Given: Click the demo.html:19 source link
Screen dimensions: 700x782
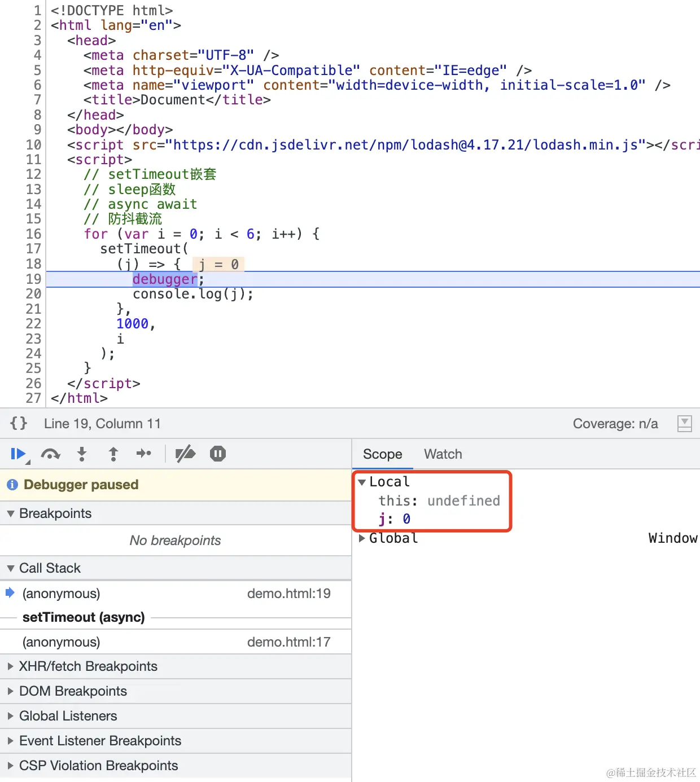Looking at the screenshot, I should click(x=289, y=594).
